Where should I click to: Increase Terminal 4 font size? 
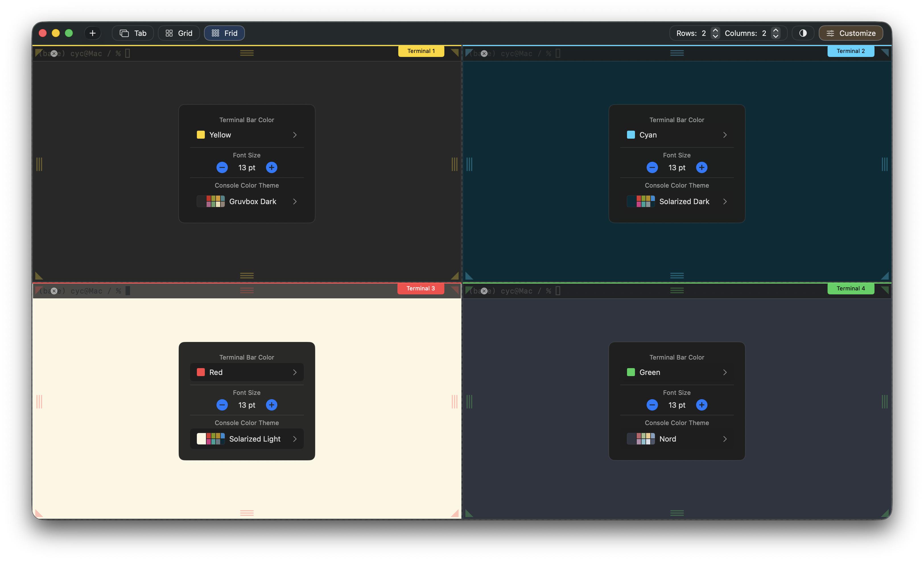(702, 405)
